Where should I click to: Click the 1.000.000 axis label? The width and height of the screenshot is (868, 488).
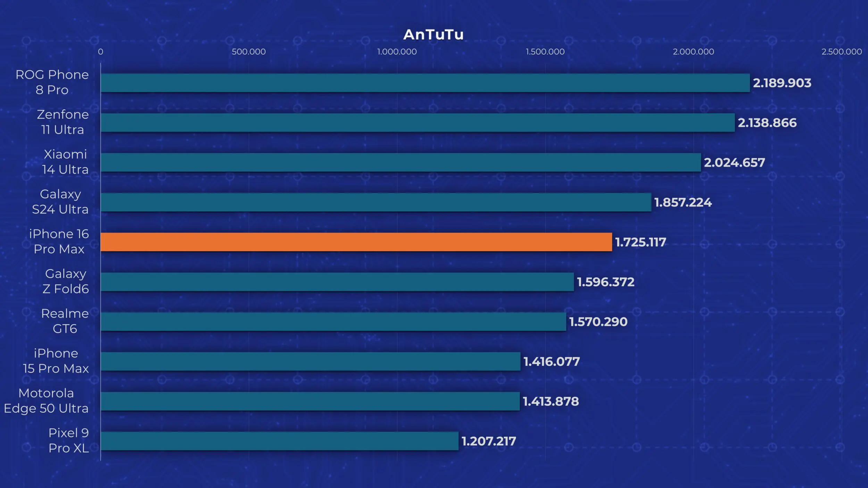[397, 52]
